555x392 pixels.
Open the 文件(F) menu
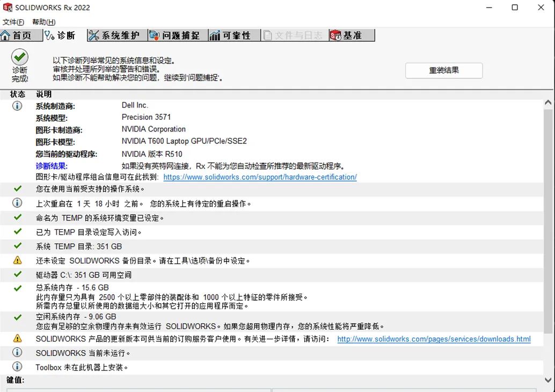pyautogui.click(x=13, y=22)
